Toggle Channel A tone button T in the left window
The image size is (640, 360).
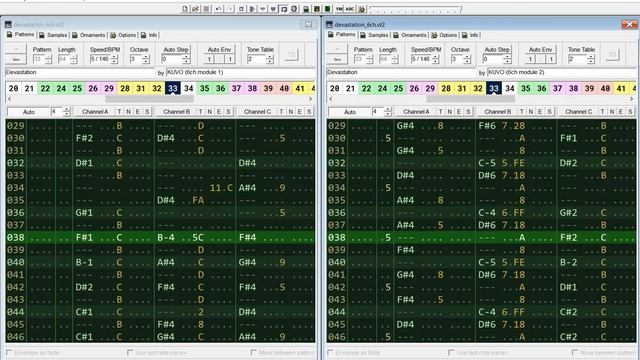coord(119,111)
